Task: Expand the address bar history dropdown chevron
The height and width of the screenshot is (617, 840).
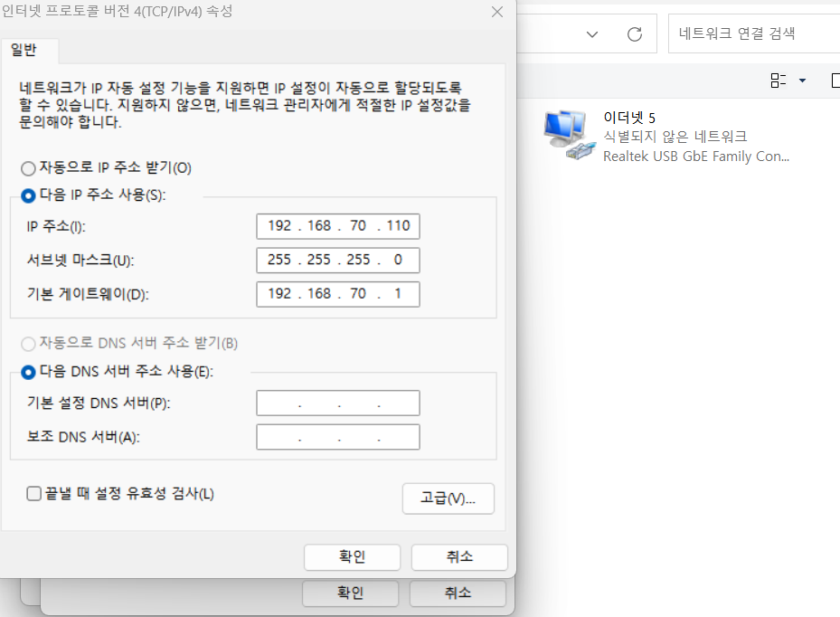Action: [x=592, y=34]
